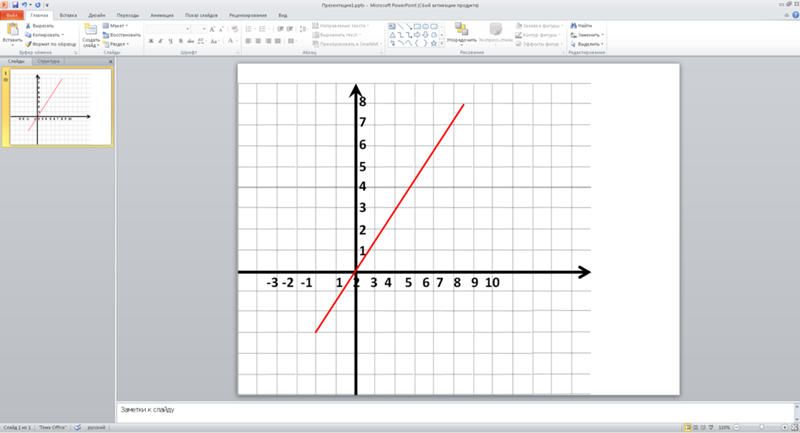Open the Вид ribbon tab
This screenshot has height=433, width=800.
[x=283, y=15]
